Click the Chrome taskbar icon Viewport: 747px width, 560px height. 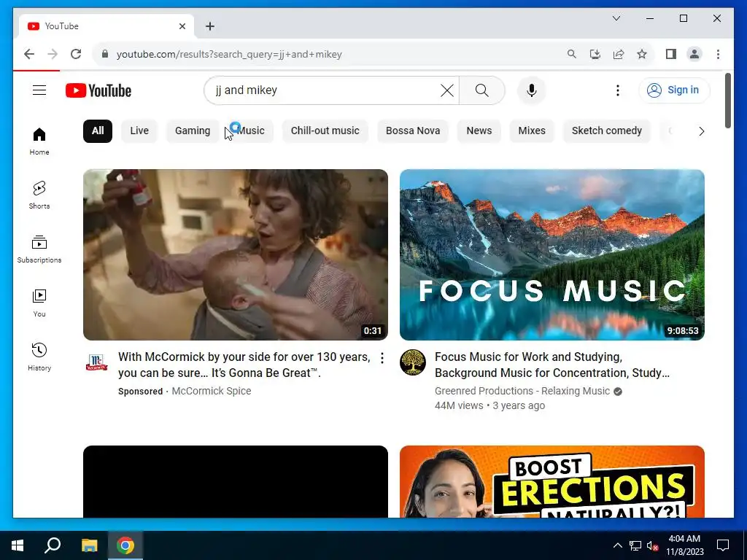[x=125, y=545]
